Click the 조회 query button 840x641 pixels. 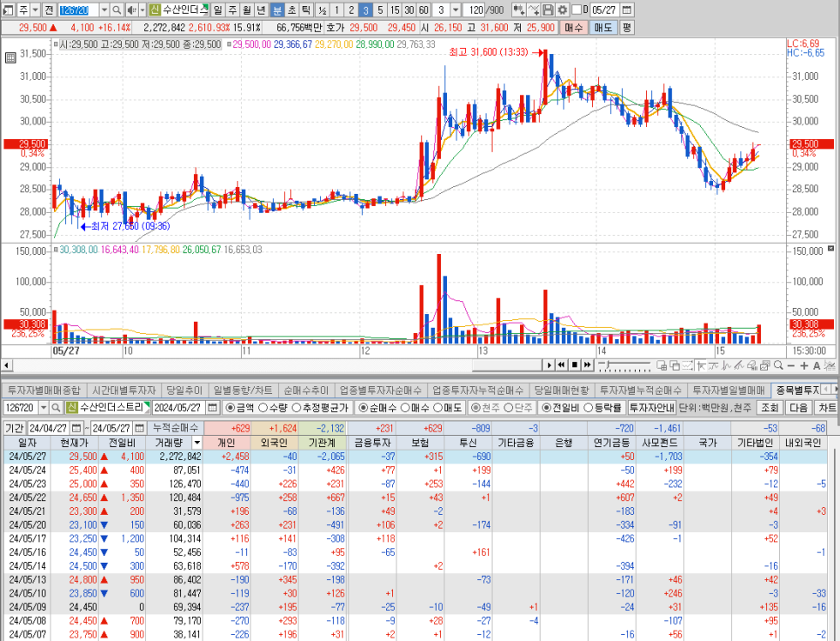(x=770, y=407)
